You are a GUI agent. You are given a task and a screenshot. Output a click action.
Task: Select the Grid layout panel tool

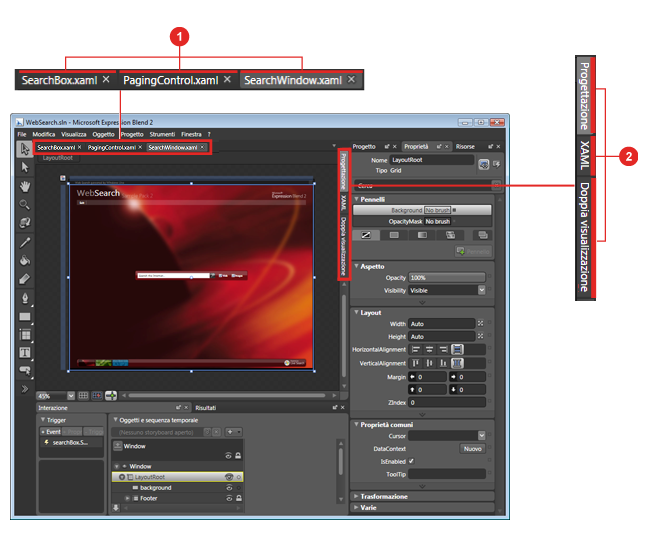[x=25, y=334]
